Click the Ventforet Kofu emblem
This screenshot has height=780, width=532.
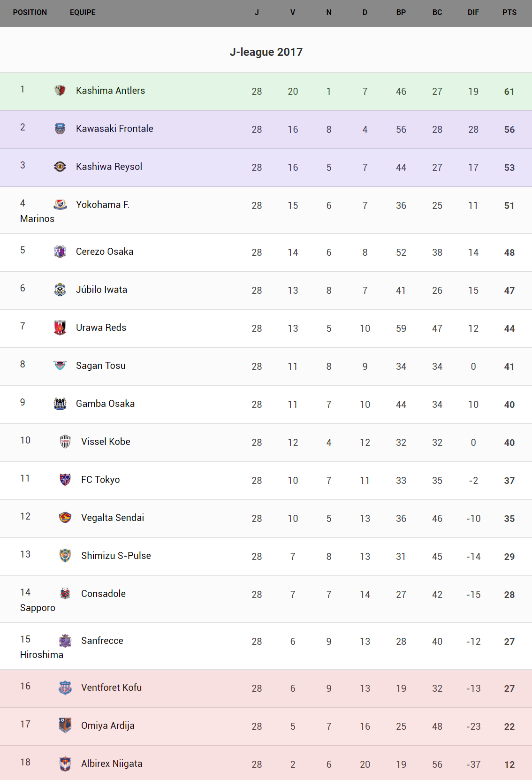[65, 687]
